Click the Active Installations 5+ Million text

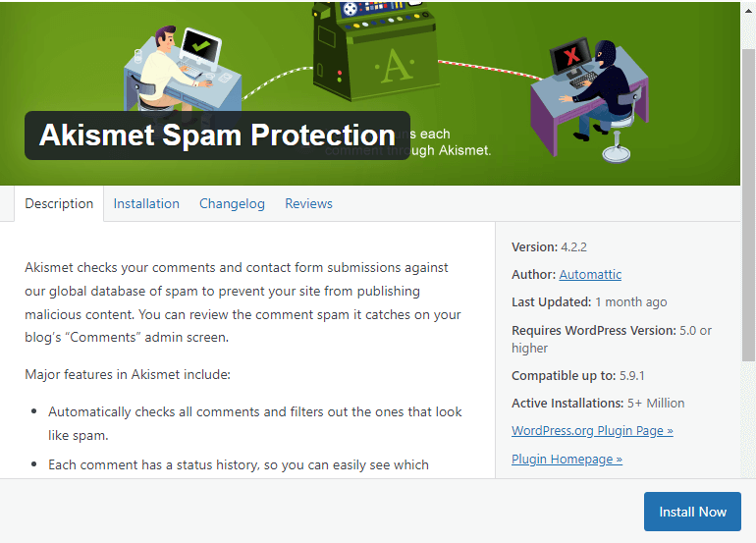point(598,404)
